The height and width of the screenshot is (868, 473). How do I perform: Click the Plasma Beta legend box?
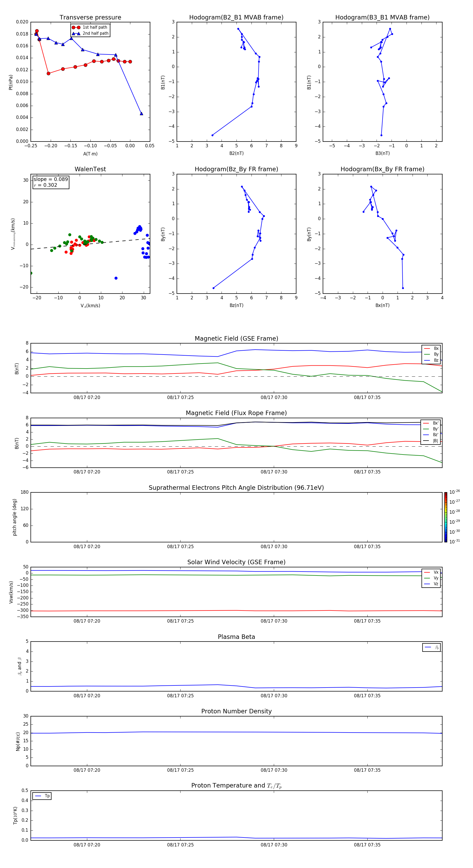[x=431, y=647]
